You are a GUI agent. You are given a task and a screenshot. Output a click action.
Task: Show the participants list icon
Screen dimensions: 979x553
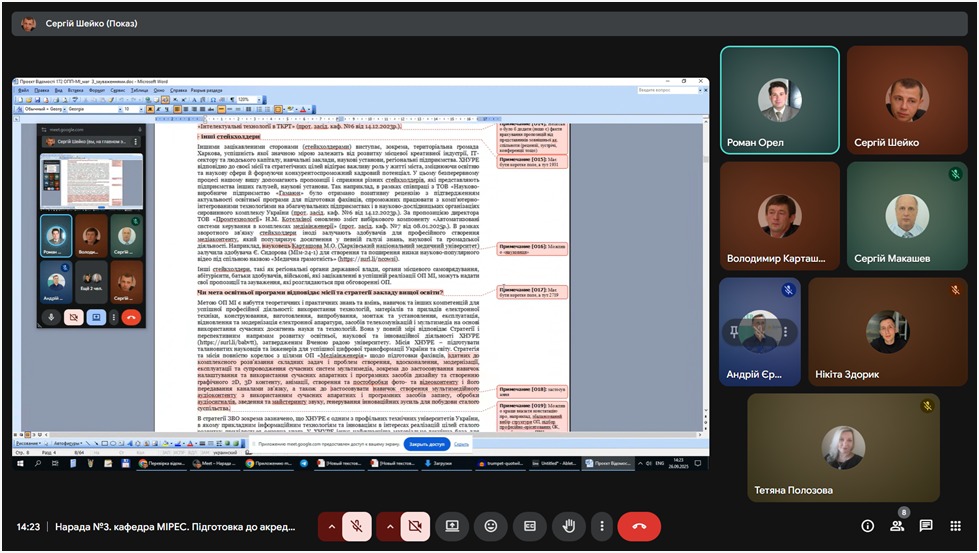coord(897,526)
